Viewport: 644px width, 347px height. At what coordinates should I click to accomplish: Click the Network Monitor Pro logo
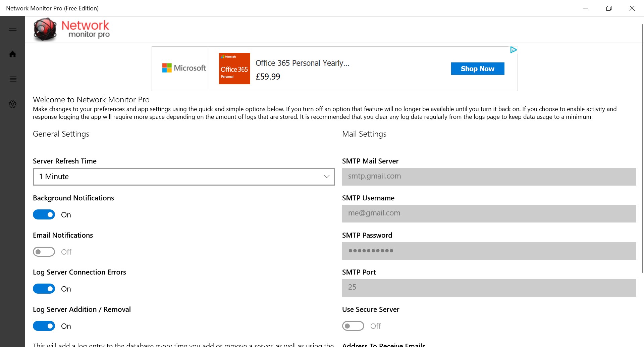click(72, 30)
